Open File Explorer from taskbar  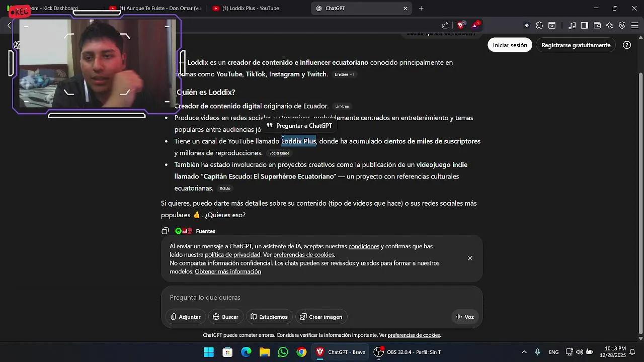[265, 352]
